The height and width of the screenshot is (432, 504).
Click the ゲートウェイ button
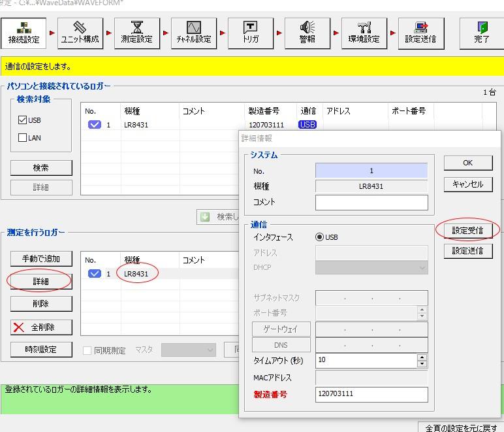pos(281,329)
